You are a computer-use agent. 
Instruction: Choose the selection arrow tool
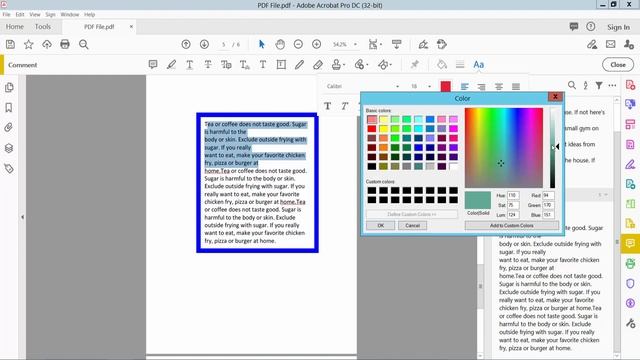pyautogui.click(x=262, y=44)
